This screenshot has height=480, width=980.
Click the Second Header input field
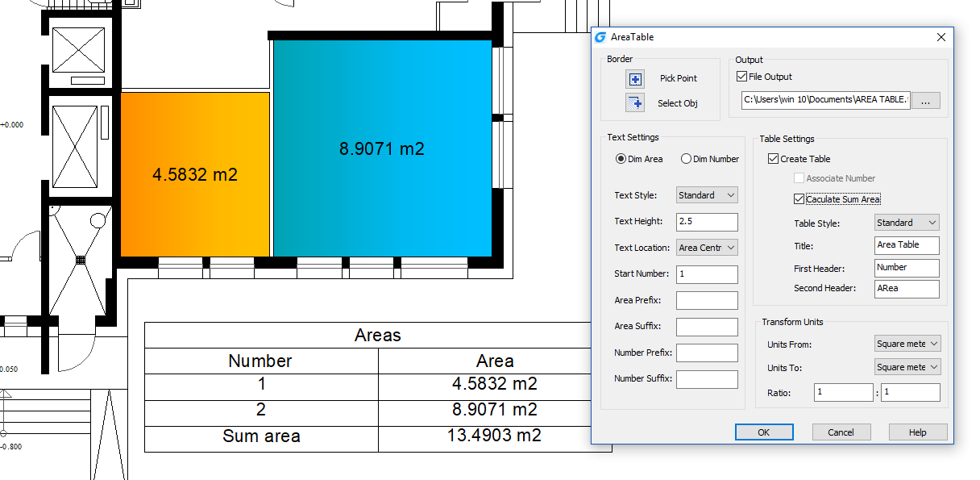907,289
